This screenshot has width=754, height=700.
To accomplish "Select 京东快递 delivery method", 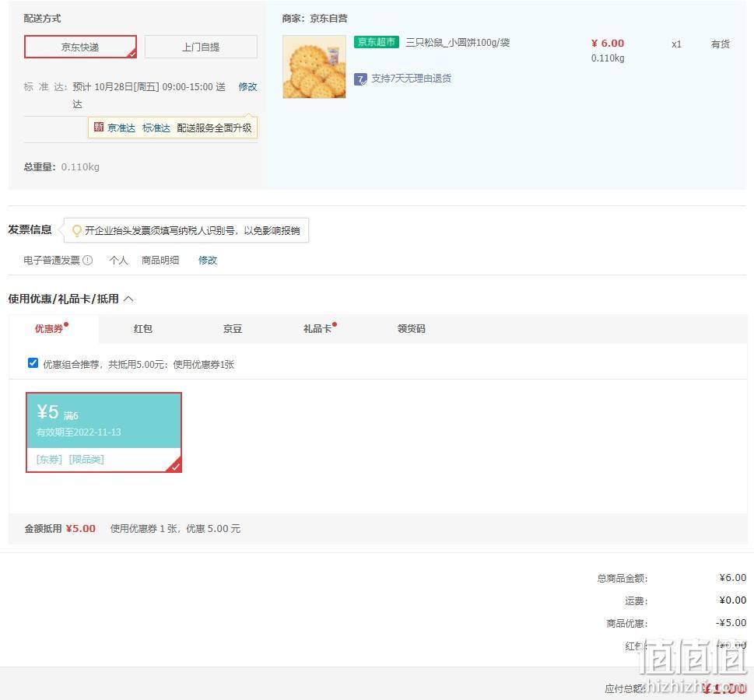I will coord(80,47).
